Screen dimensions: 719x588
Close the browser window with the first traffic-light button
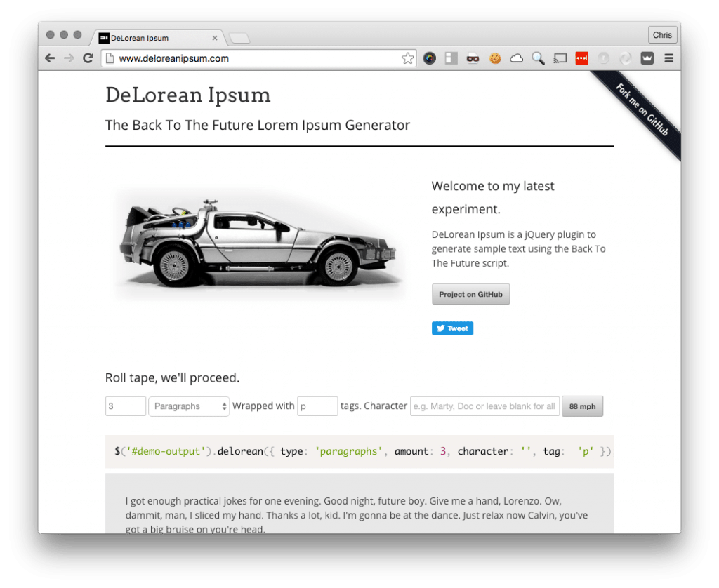point(51,35)
